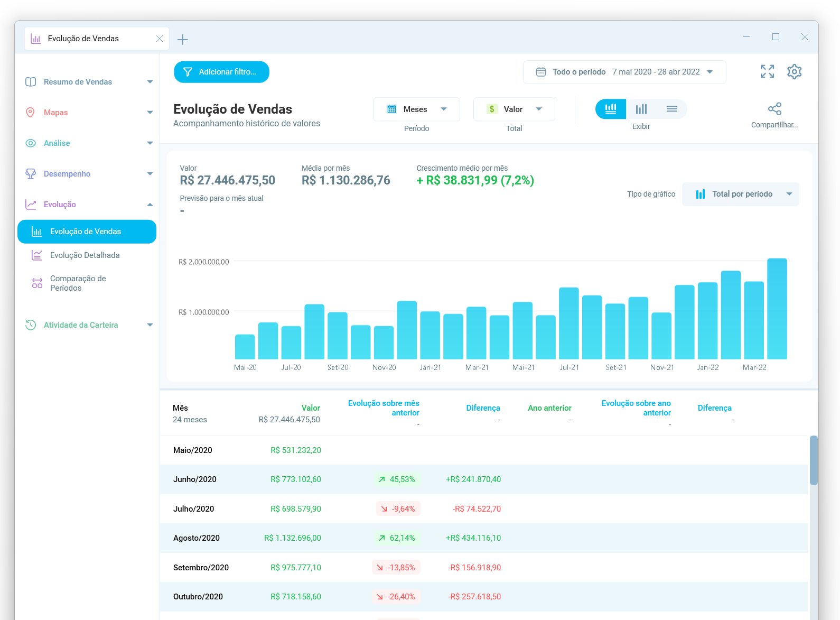This screenshot has width=840, height=620.
Task: Click the 45,53% growth badge for Junho/2020
Action: (397, 479)
